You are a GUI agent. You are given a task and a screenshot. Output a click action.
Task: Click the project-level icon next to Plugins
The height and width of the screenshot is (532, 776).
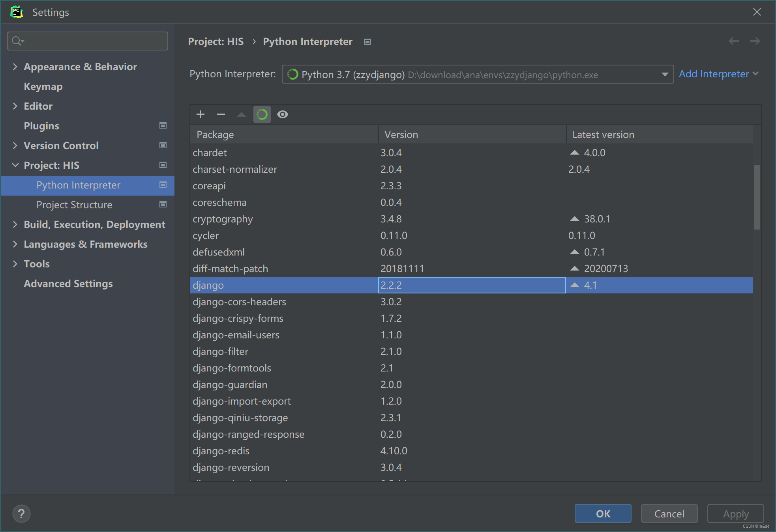coord(163,125)
